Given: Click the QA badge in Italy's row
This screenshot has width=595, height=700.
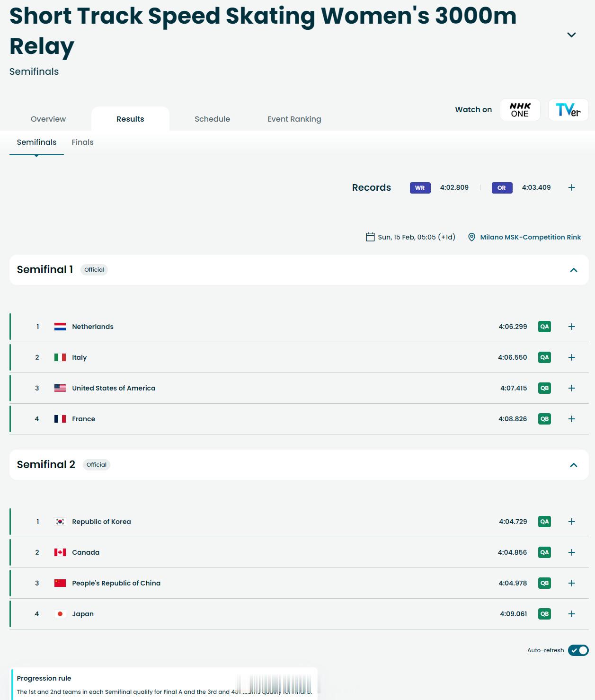Looking at the screenshot, I should pos(544,357).
